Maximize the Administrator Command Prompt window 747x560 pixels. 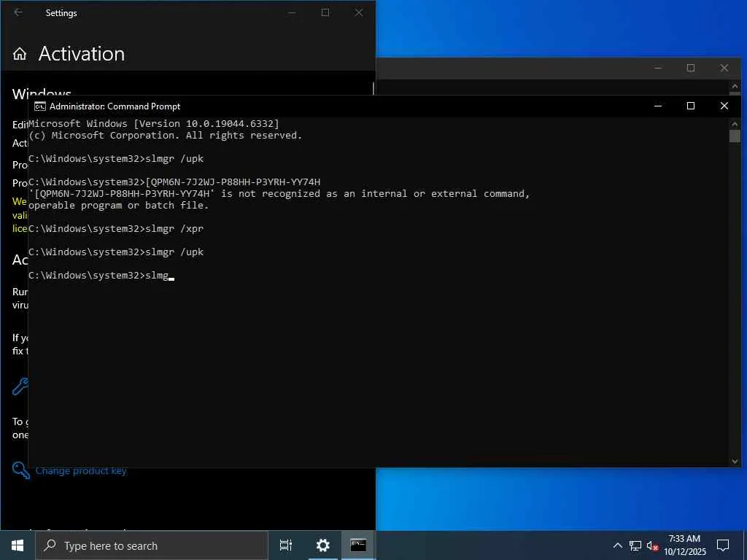(691, 106)
